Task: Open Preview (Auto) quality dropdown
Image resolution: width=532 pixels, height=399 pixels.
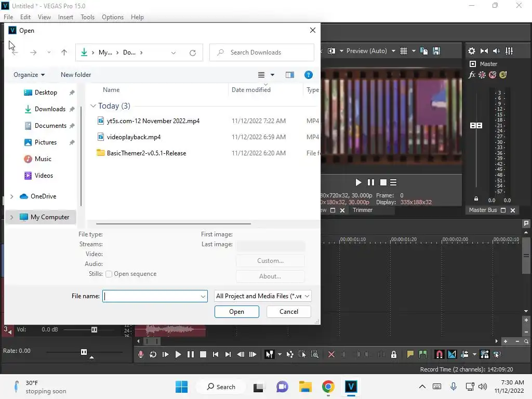Action: (393, 51)
